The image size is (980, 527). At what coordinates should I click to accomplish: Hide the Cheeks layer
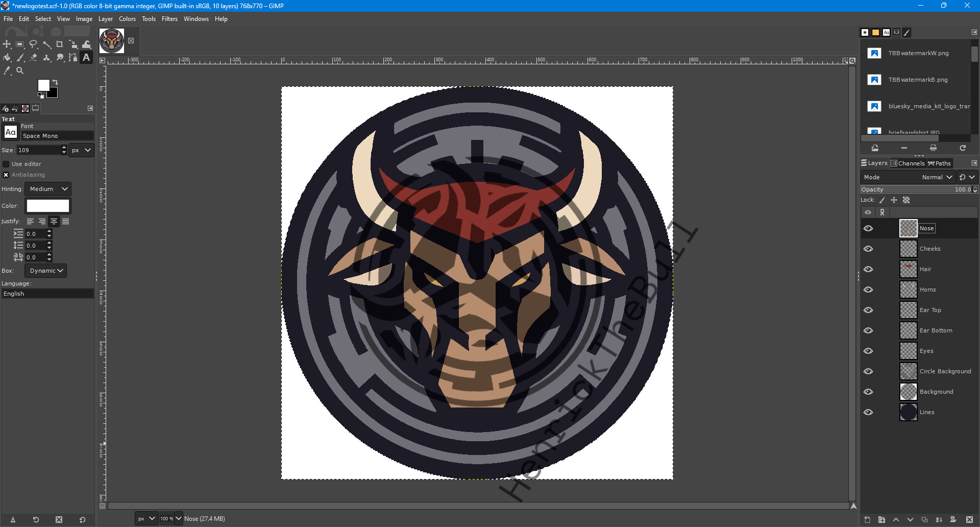[868, 249]
